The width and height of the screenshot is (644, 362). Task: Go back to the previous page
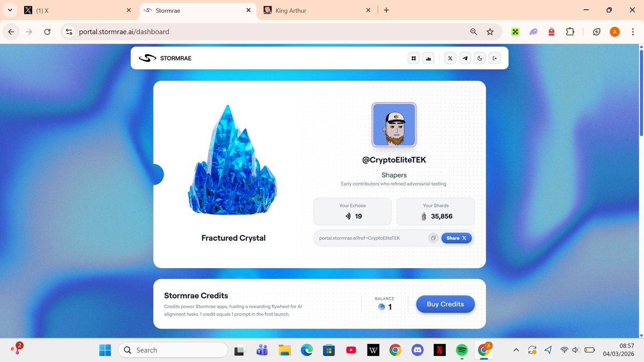tap(11, 32)
